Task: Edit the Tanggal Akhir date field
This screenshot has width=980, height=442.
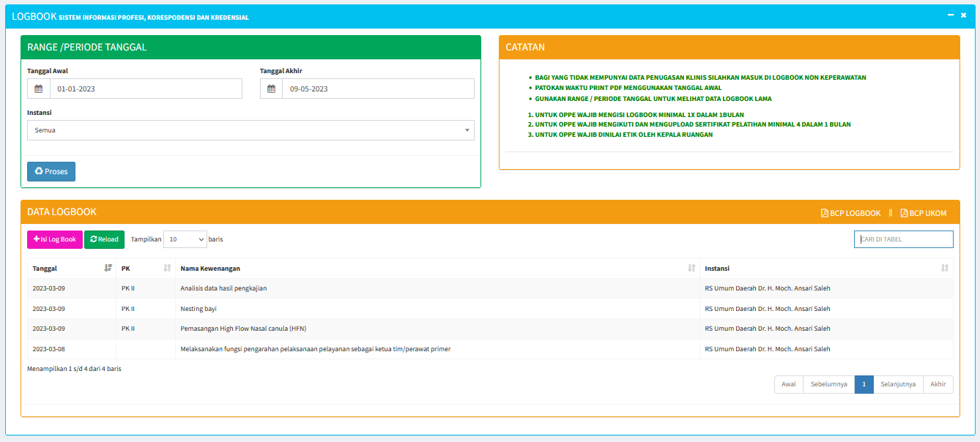Action: [377, 89]
